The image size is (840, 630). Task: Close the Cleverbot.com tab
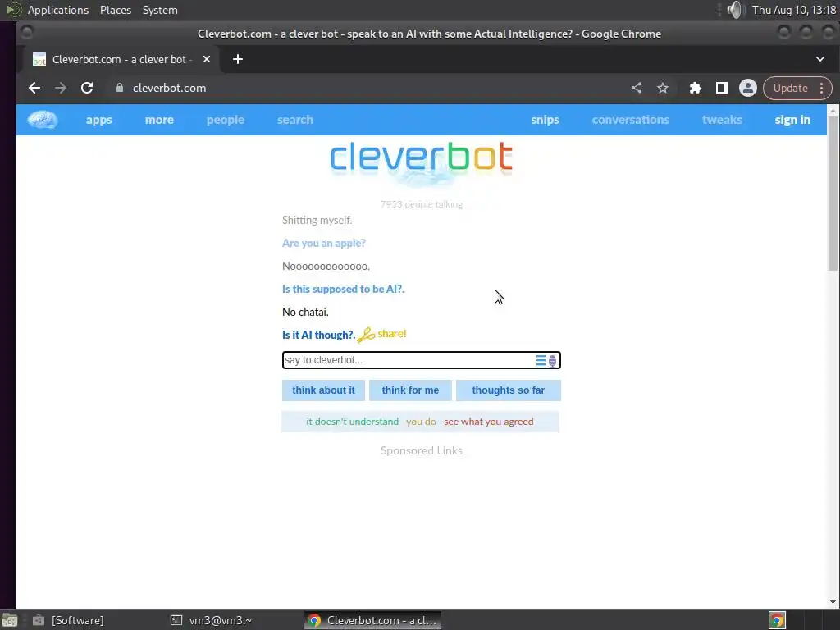click(x=207, y=59)
